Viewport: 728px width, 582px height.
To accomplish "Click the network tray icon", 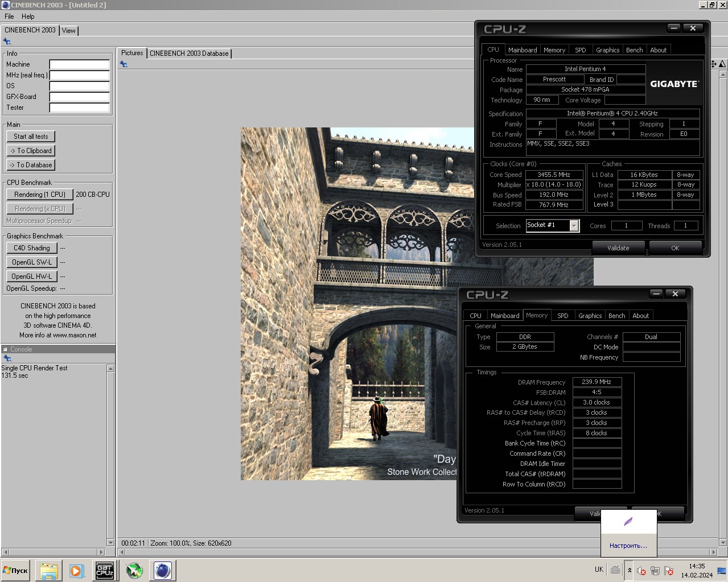I will [655, 571].
